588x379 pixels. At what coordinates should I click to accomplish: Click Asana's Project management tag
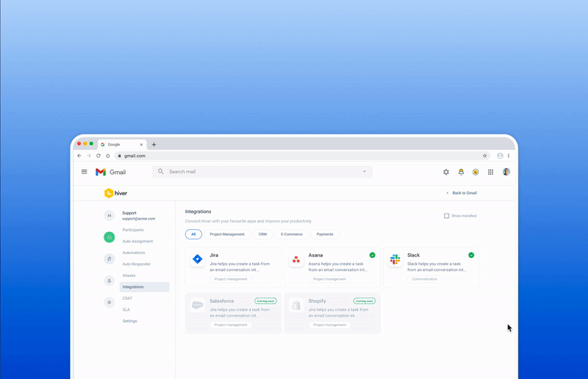tap(329, 279)
